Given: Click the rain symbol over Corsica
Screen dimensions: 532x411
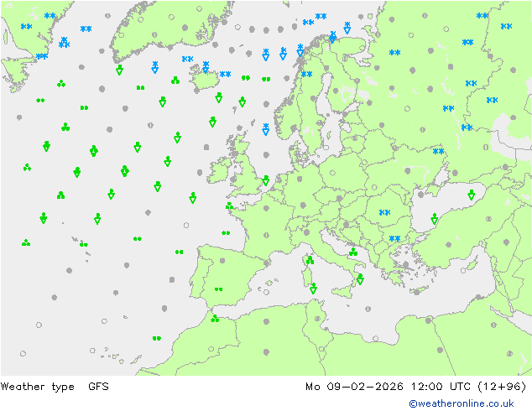Looking at the screenshot, I should coord(310,261).
